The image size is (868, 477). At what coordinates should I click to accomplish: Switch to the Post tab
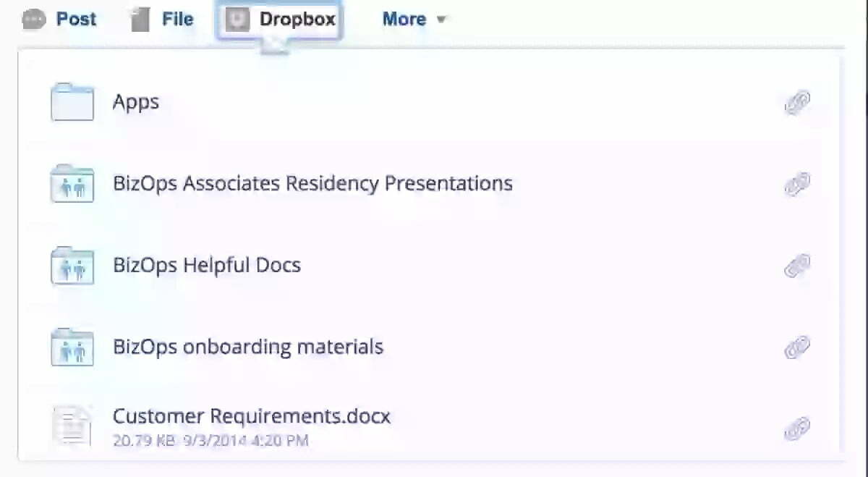pos(76,20)
